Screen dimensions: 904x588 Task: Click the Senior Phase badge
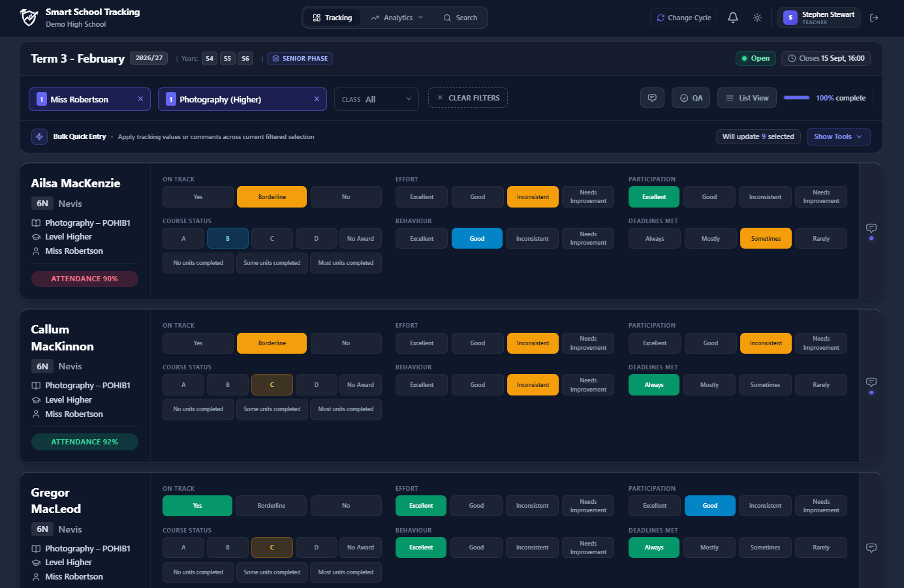coord(300,58)
